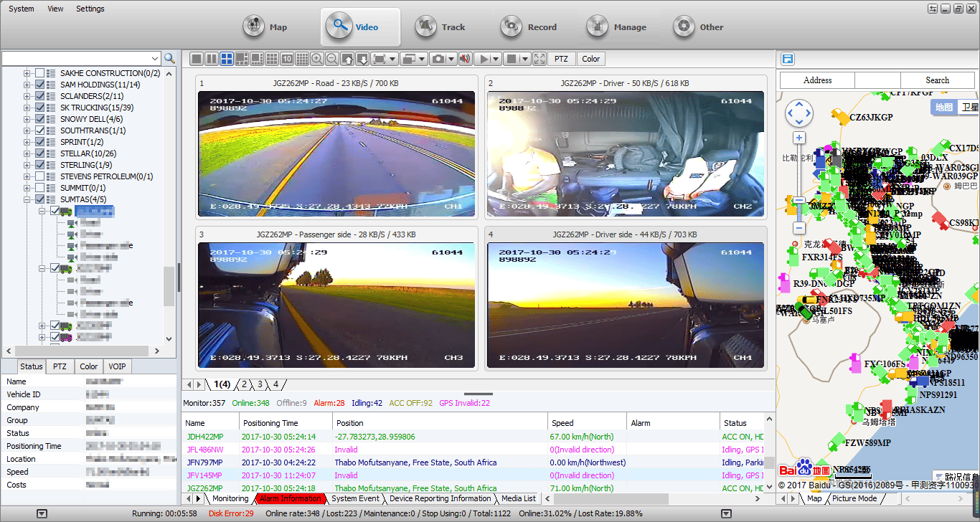Switch to the Alarm Information tab
The width and height of the screenshot is (980, 522).
(290, 498)
